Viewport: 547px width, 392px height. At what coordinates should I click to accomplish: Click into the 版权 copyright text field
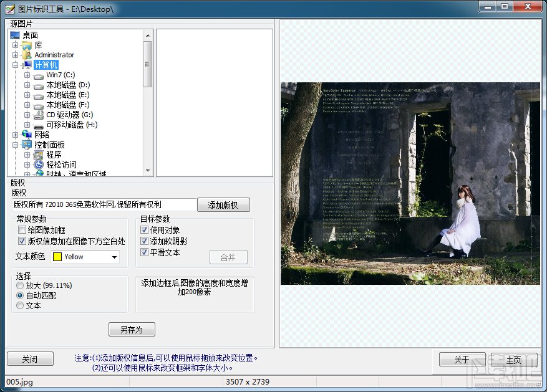click(x=104, y=204)
